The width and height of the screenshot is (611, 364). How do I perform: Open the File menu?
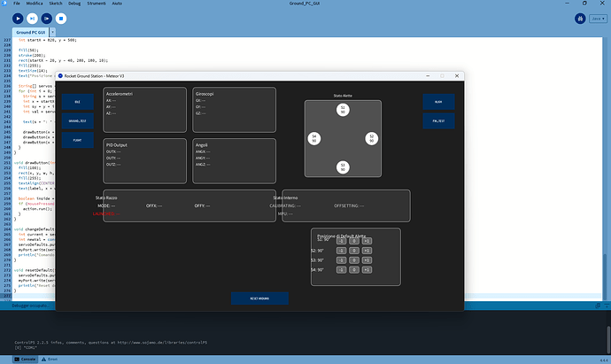(x=17, y=4)
